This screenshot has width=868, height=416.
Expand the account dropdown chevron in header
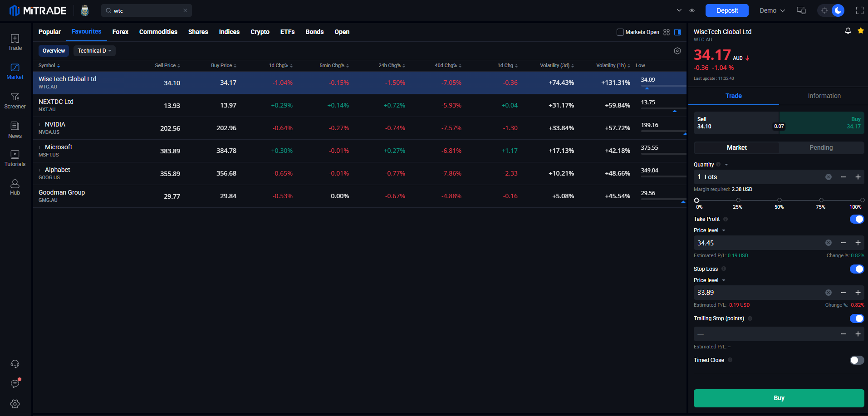(679, 10)
